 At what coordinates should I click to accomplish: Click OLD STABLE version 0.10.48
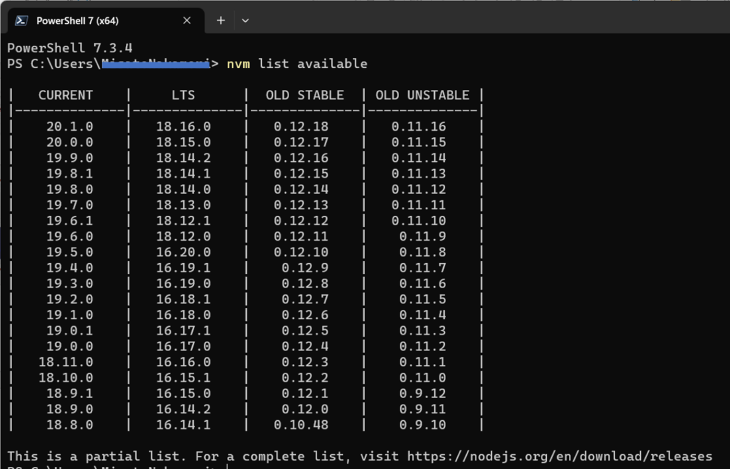tap(301, 425)
